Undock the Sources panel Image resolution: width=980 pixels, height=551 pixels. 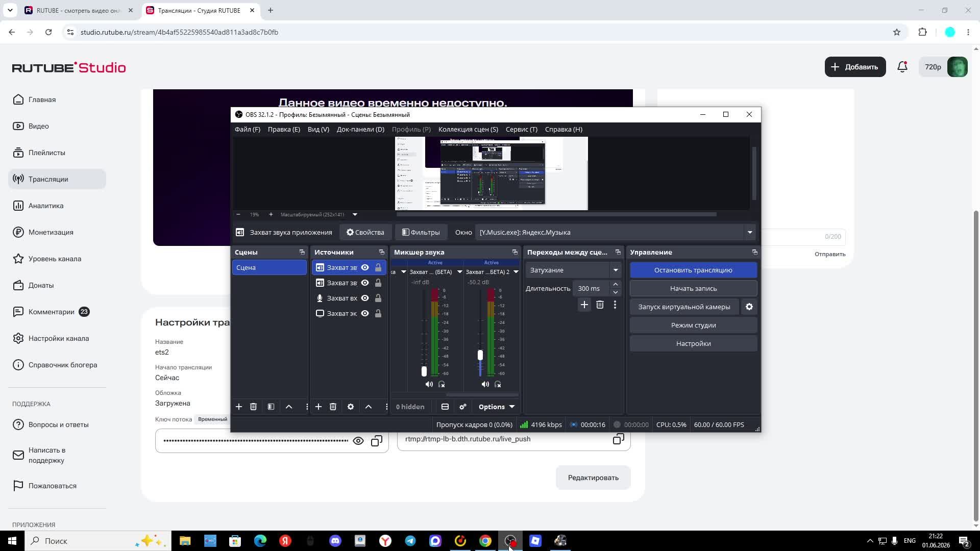[x=382, y=252]
